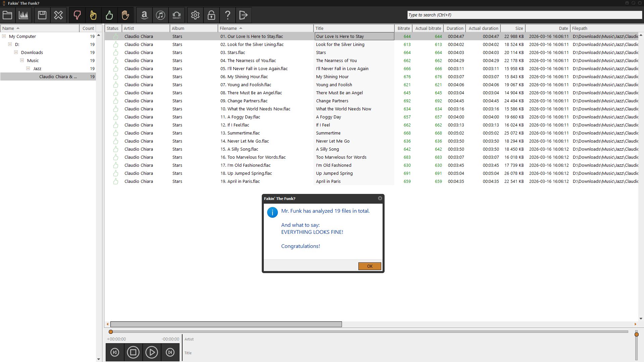
Task: Click the Type to search field
Action: coord(524,15)
